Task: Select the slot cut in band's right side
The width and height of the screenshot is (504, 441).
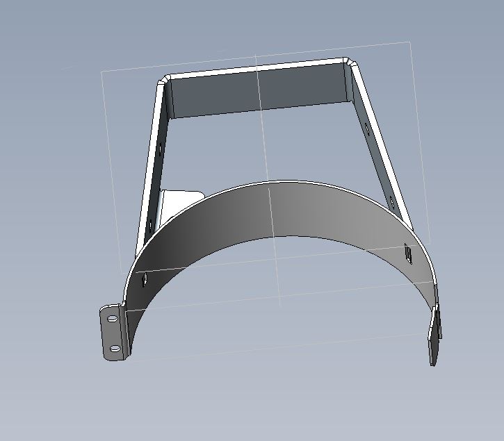Action: 408,253
